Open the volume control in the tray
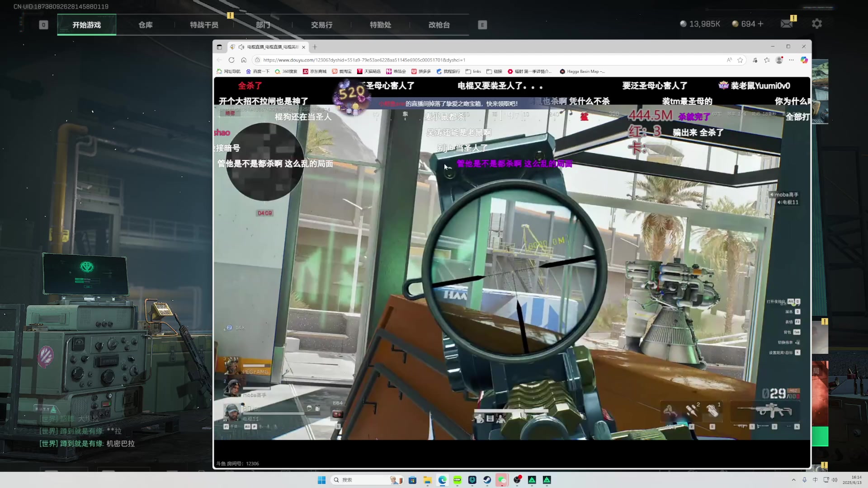 pyautogui.click(x=835, y=480)
